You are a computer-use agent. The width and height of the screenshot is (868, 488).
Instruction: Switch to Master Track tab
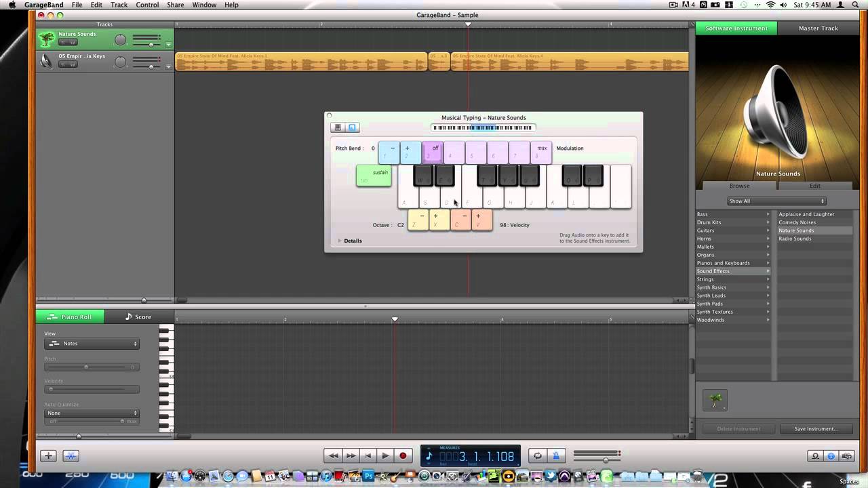click(818, 28)
